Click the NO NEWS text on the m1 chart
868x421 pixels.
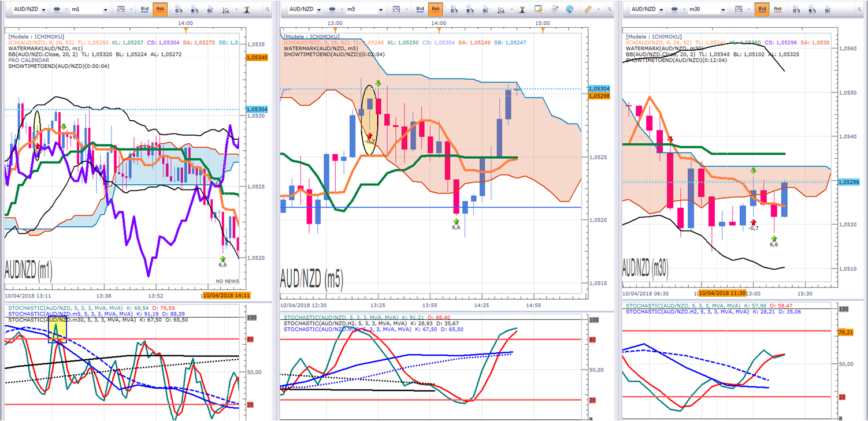[227, 281]
